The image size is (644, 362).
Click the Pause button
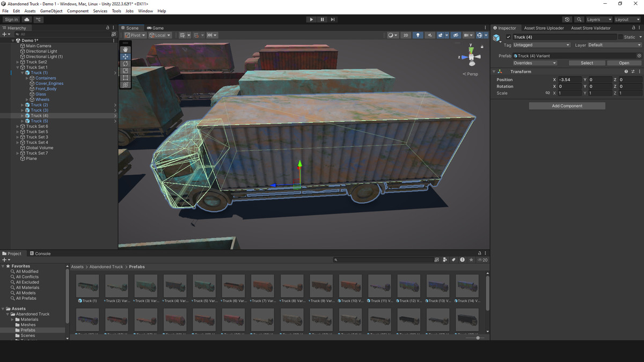coord(322,19)
